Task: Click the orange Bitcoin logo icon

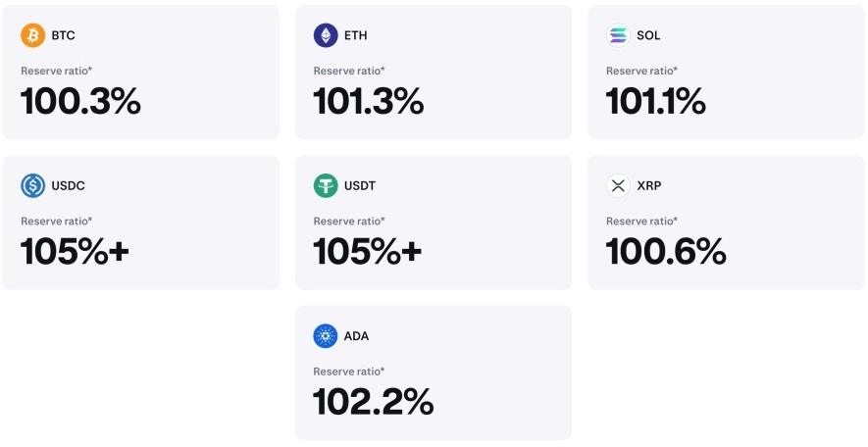Action: 33,35
